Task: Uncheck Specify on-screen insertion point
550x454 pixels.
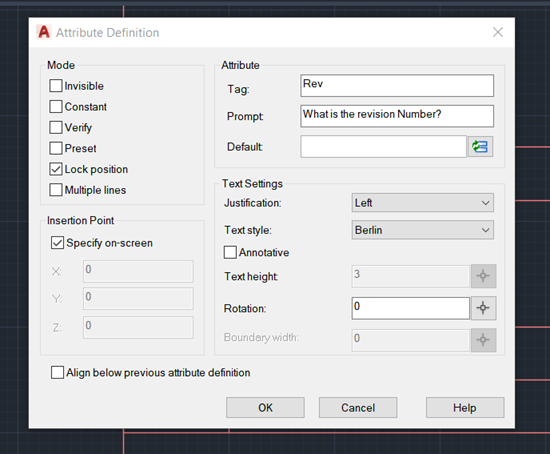Action: [x=58, y=243]
